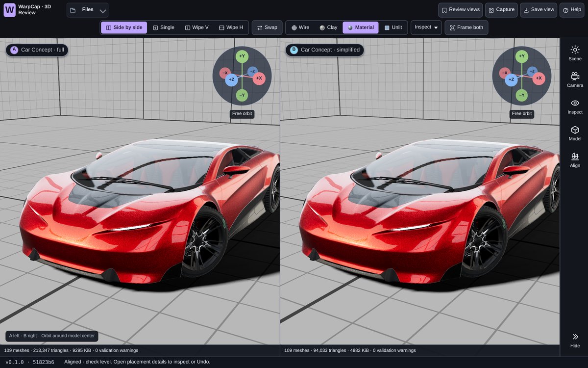Viewport: 588px width, 368px height.
Task: Click Free orbit label in right viewport
Action: [522, 114]
